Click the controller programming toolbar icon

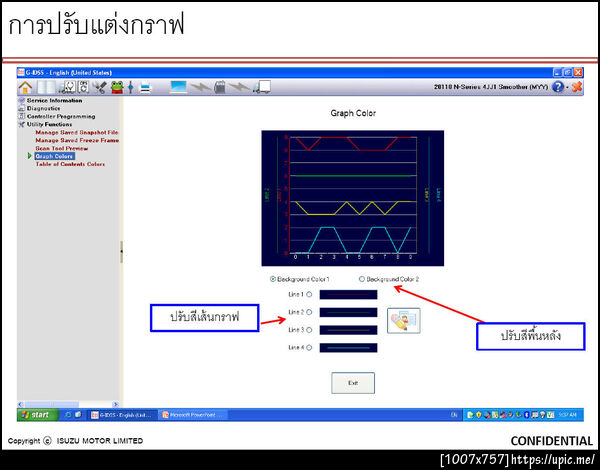pos(83,88)
